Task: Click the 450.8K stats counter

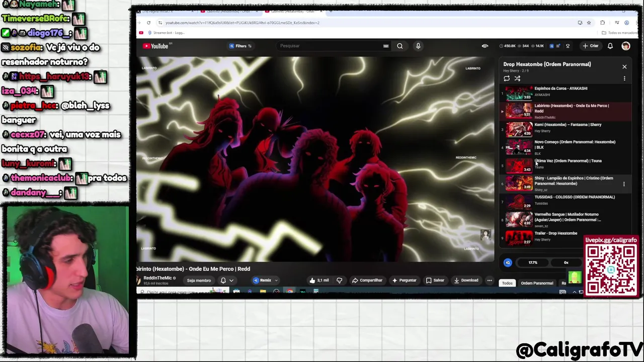Action: coord(508,46)
